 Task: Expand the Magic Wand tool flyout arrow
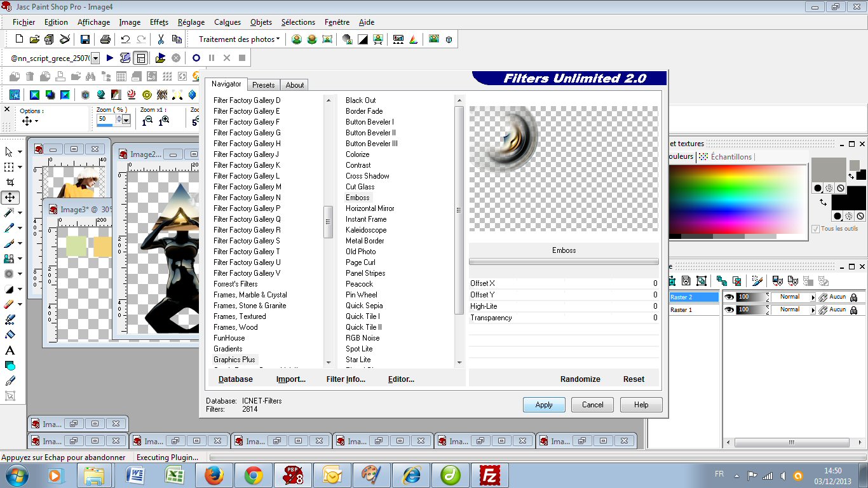(20, 213)
